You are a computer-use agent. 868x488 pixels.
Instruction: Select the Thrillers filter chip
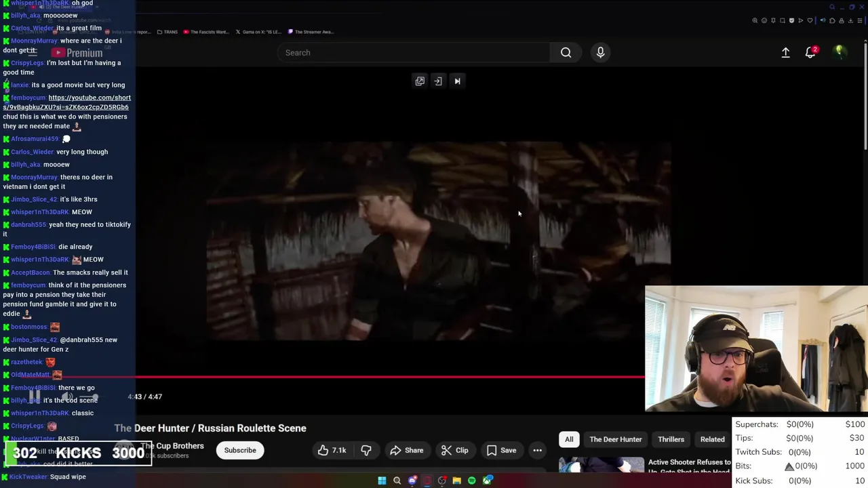click(x=671, y=439)
